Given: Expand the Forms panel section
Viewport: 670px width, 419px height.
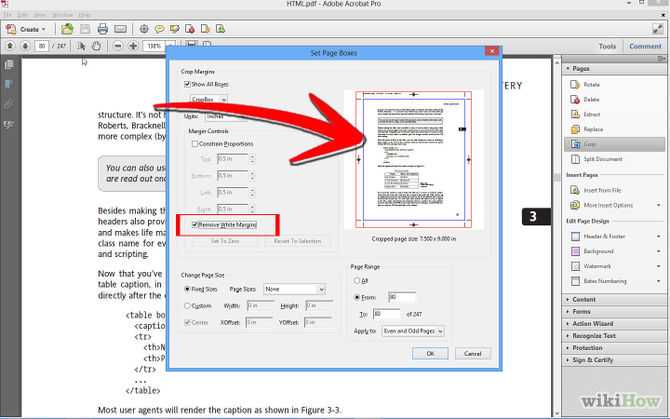Looking at the screenshot, I should pos(568,311).
